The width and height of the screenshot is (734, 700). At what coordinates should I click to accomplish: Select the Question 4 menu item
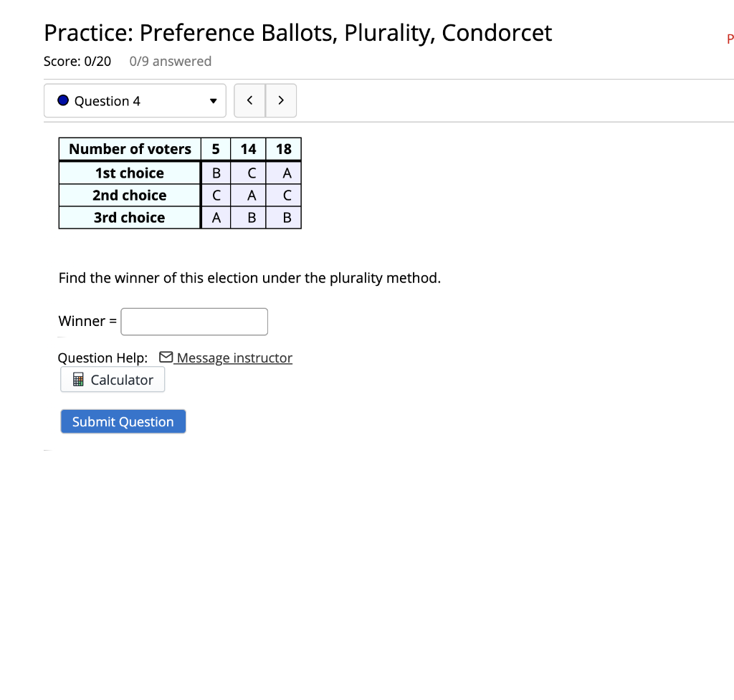click(108, 100)
